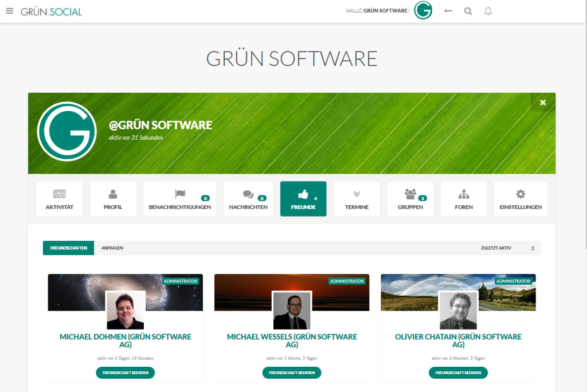Open the hamburger menu icon
Image resolution: width=587 pixels, height=392 pixels.
tap(9, 11)
